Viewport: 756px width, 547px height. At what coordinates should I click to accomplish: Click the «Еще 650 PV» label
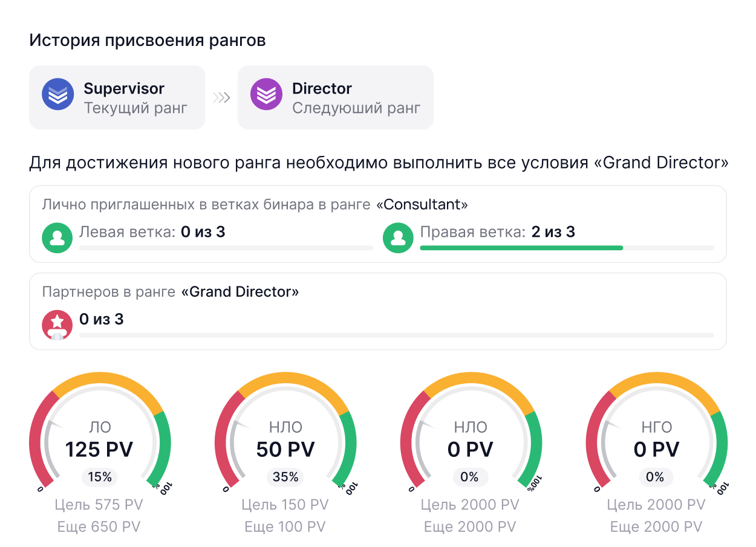99,526
